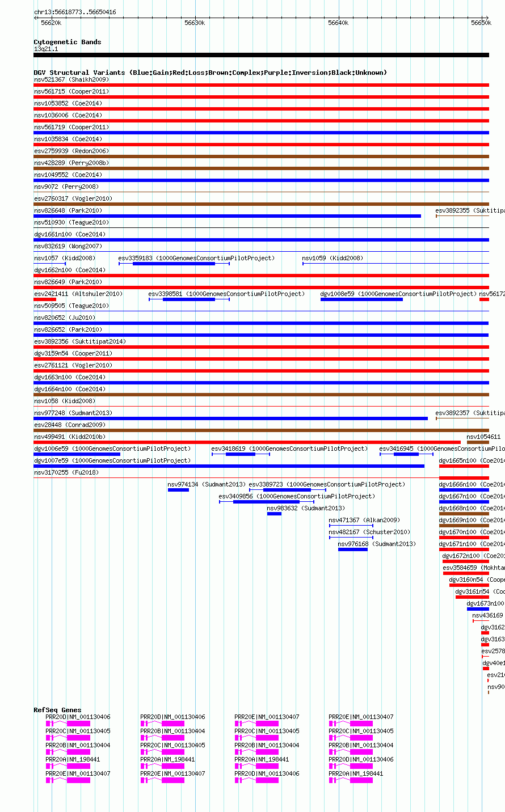Select variant esv2760317 (Vogler2010)
505x812 pixels.
(x=73, y=198)
